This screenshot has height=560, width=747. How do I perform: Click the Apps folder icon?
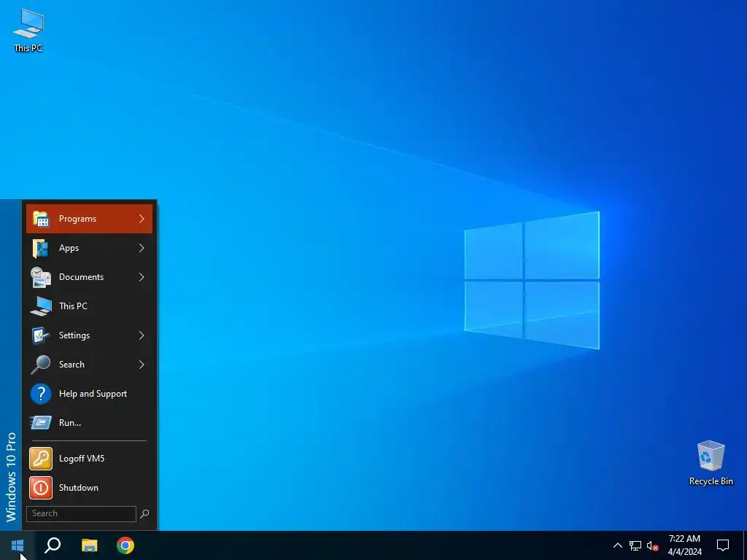(x=41, y=248)
